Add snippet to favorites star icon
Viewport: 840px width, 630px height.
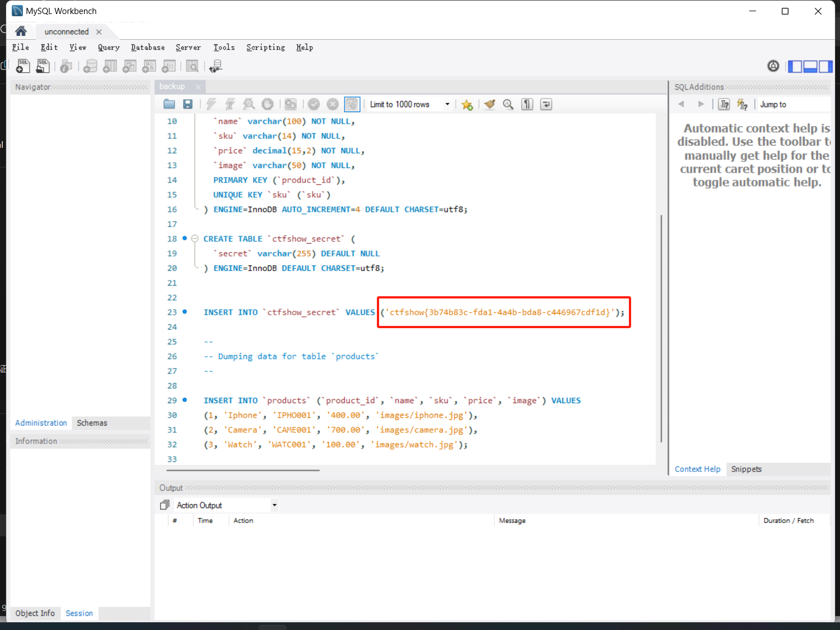pos(467,105)
